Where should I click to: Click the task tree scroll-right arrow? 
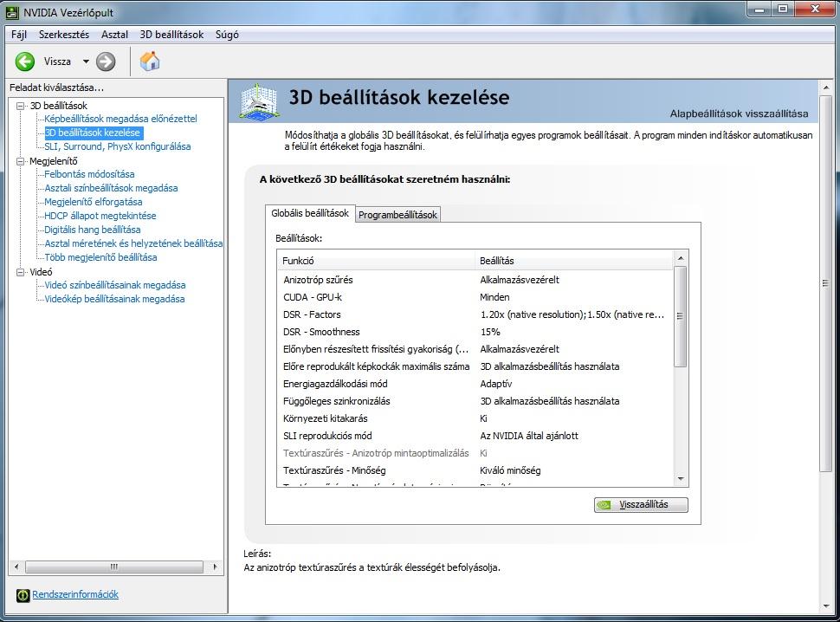pos(216,567)
